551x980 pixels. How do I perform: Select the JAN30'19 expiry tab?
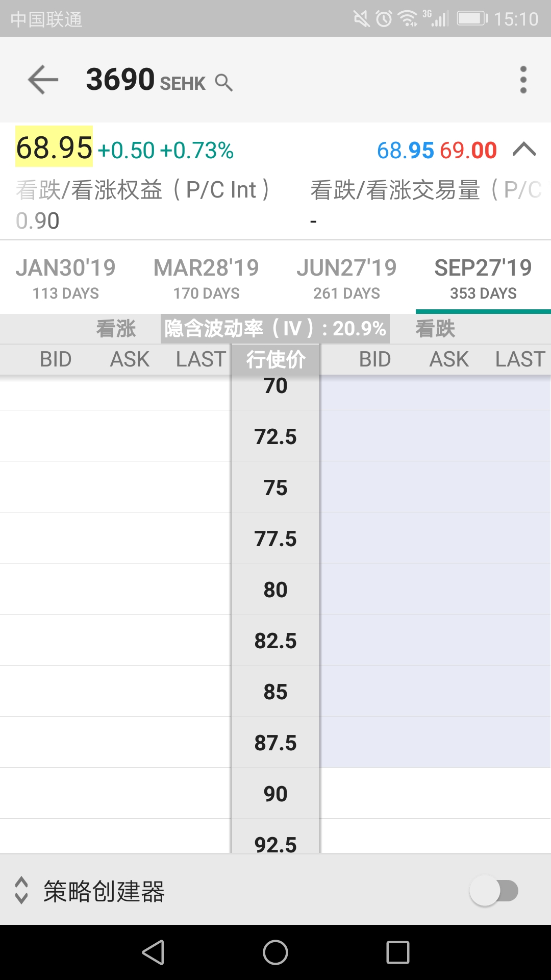66,278
